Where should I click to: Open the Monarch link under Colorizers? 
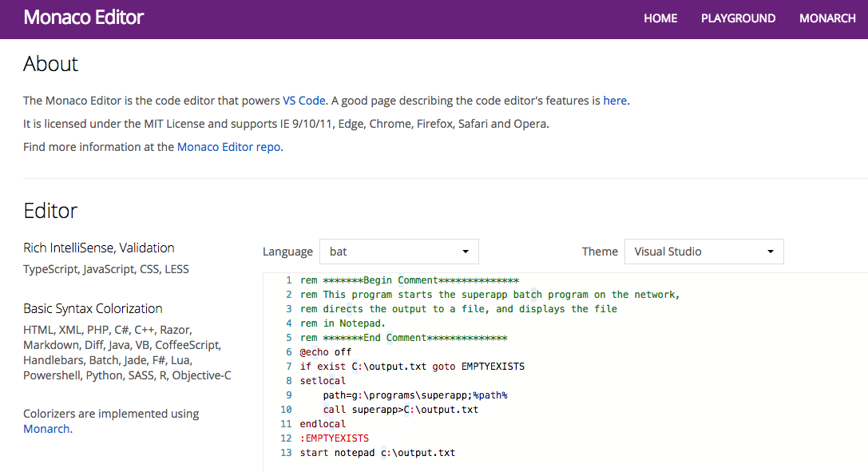click(x=46, y=429)
